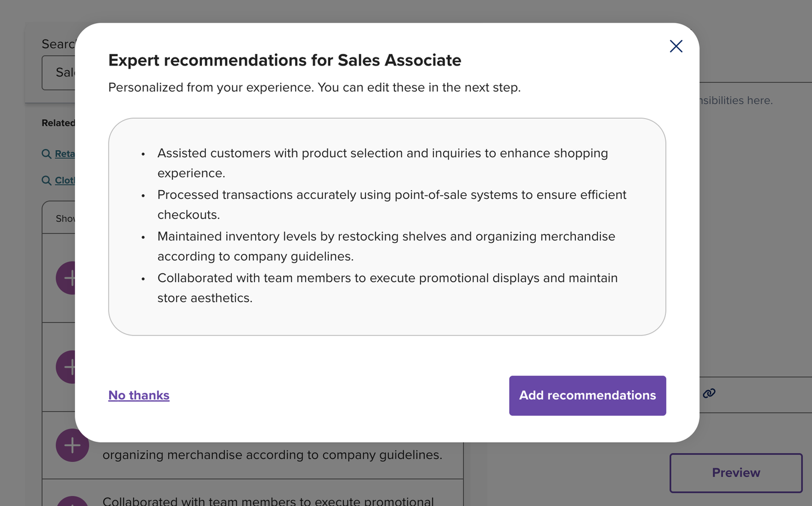Click the Add recommendations button
Image resolution: width=812 pixels, height=506 pixels.
click(587, 396)
